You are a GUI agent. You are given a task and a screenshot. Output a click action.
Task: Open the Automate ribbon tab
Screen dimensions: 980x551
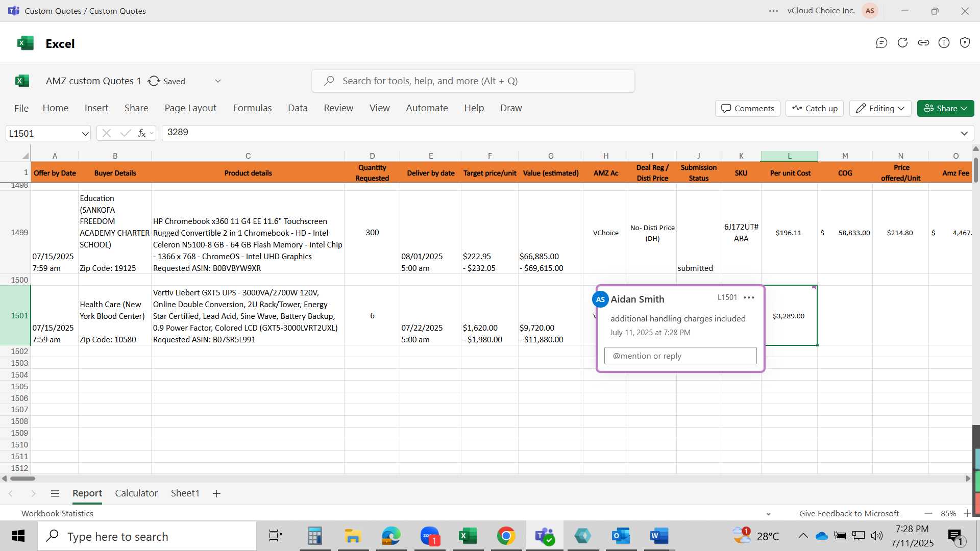[427, 108]
